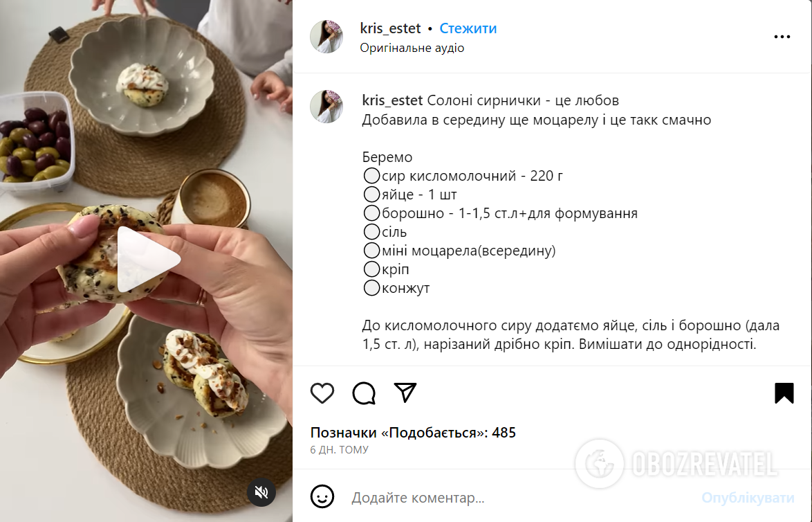The height and width of the screenshot is (522, 812).
Task: Follow the account via Стежити link
Action: pos(468,28)
